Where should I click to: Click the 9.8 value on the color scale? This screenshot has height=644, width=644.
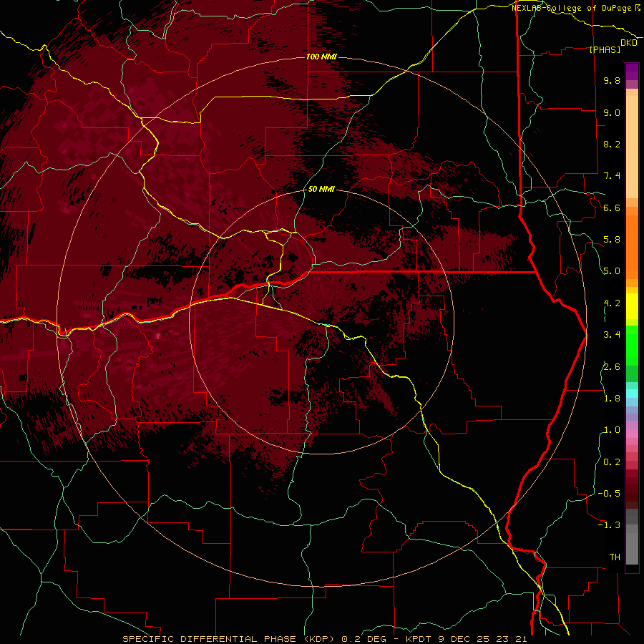[x=612, y=81]
